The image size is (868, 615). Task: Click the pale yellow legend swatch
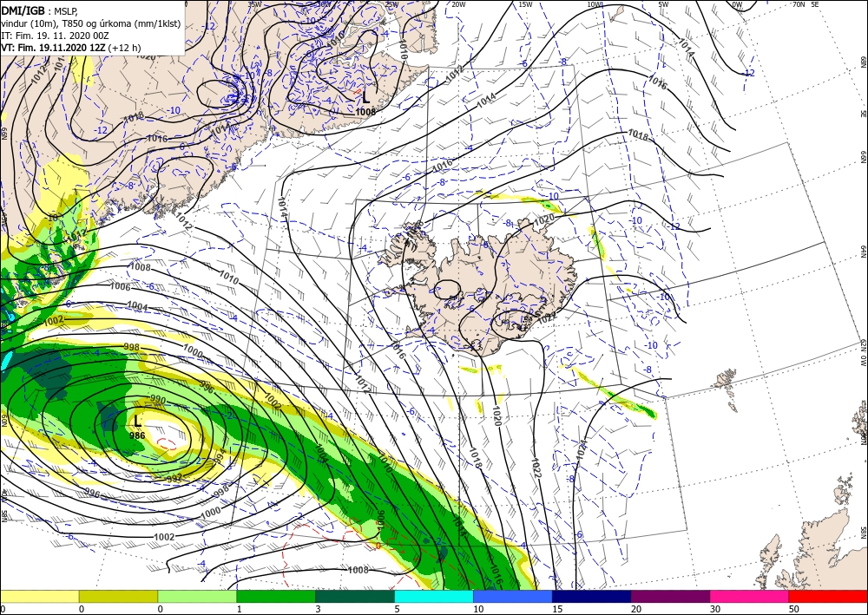pyautogui.click(x=39, y=597)
